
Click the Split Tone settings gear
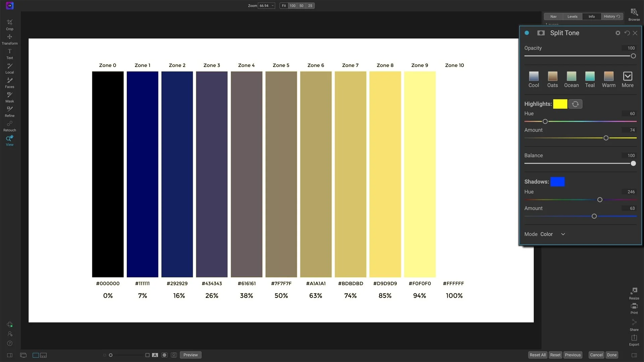618,33
